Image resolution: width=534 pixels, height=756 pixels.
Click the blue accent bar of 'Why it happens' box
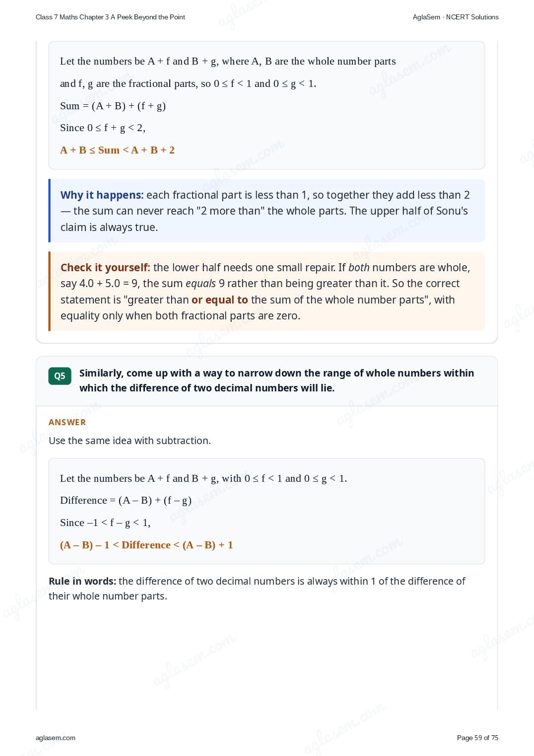pos(50,211)
